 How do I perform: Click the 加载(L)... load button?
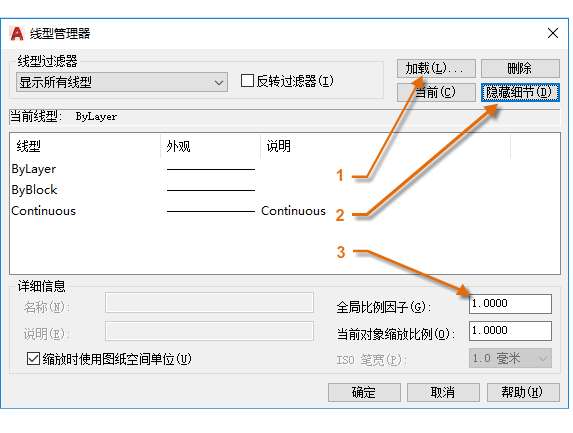point(436,68)
